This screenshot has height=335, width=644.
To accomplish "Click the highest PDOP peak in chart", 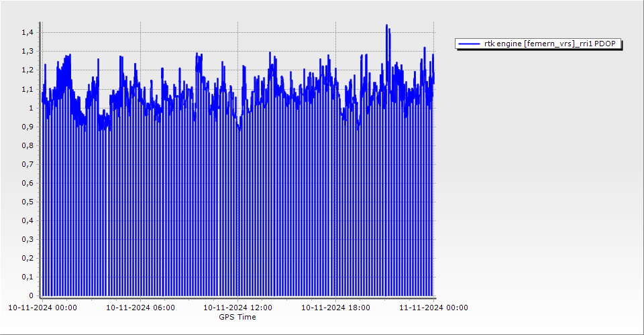I will coord(386,25).
